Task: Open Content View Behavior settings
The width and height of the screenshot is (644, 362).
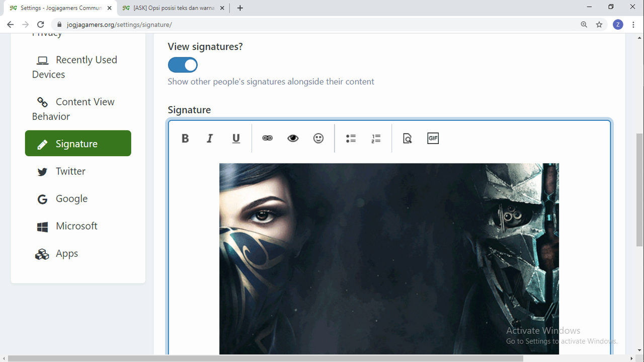Action: click(x=78, y=109)
